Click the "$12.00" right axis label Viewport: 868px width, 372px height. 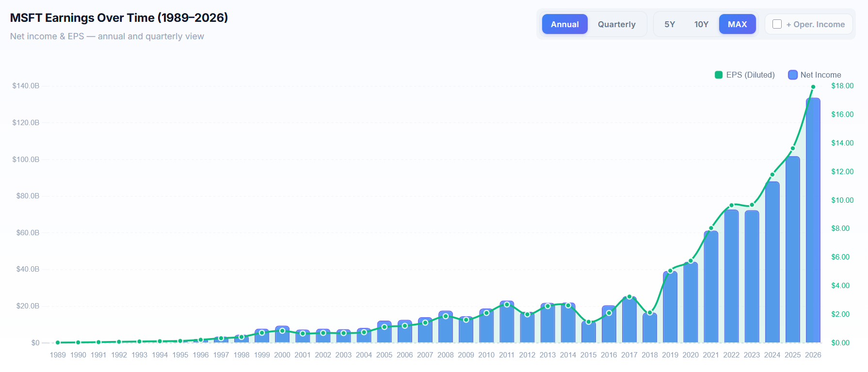842,172
